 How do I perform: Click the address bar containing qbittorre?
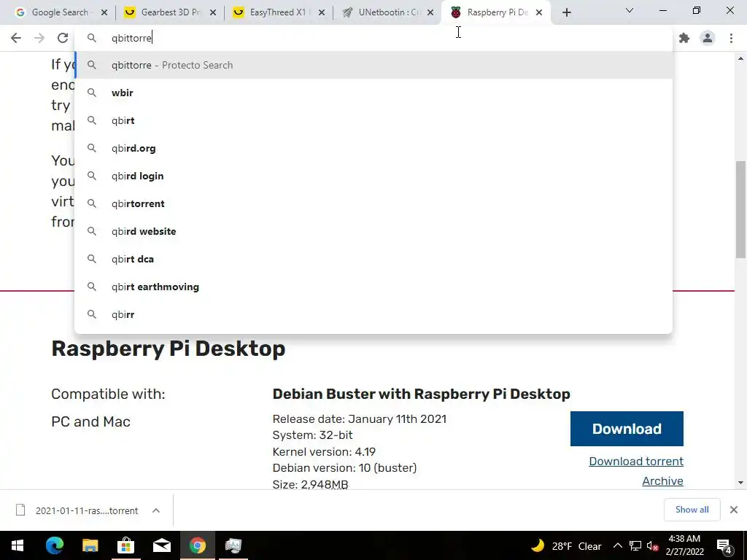click(x=373, y=38)
